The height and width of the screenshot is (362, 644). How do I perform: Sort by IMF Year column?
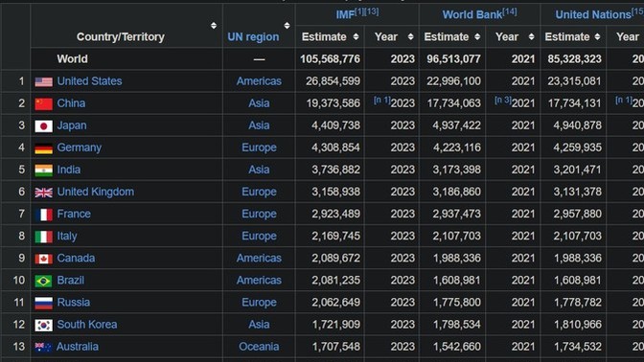(x=410, y=37)
